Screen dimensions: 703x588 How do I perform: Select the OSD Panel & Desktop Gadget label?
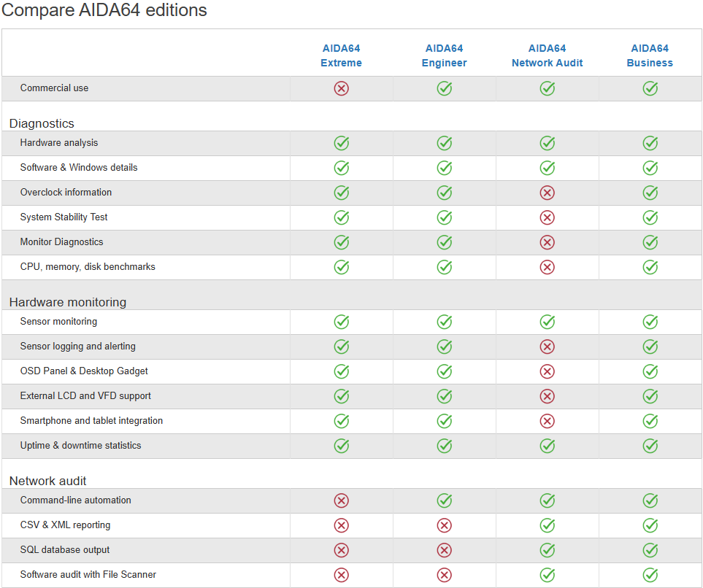point(84,371)
